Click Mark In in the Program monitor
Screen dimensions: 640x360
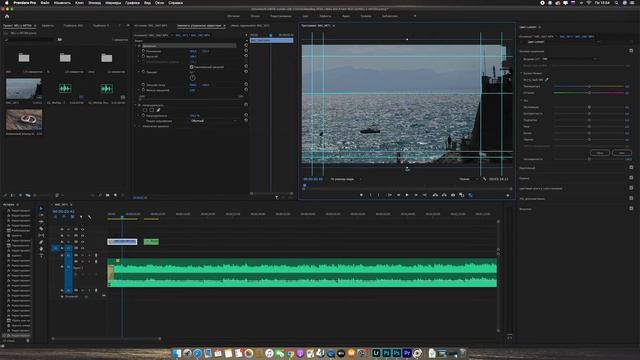pos(371,195)
